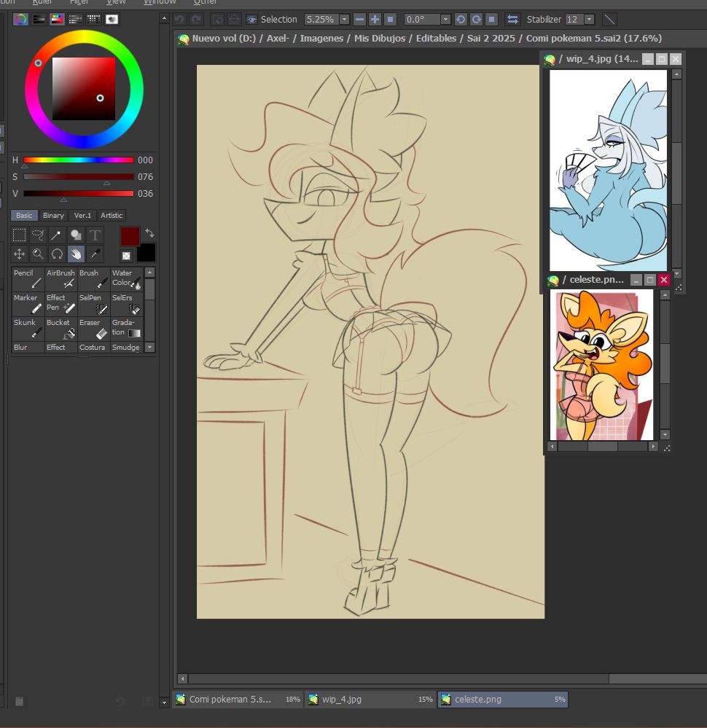Reset the zoom with square button
The height and width of the screenshot is (728, 707).
391,20
